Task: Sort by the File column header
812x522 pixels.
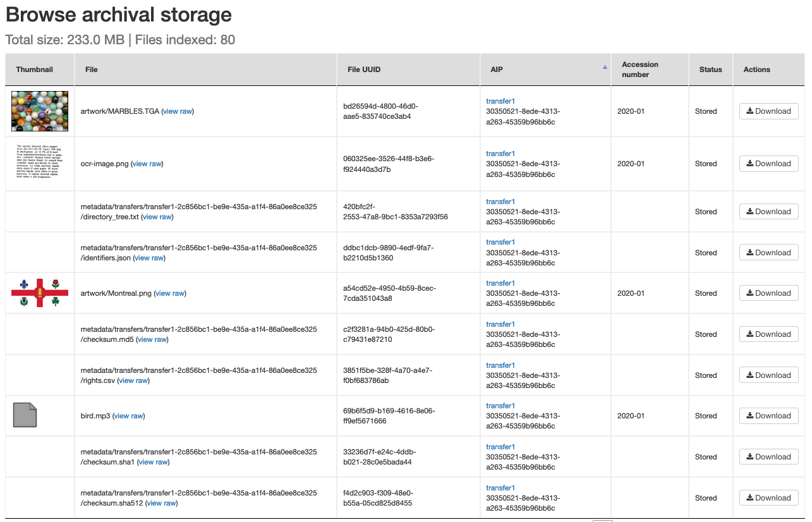Action: [91, 70]
